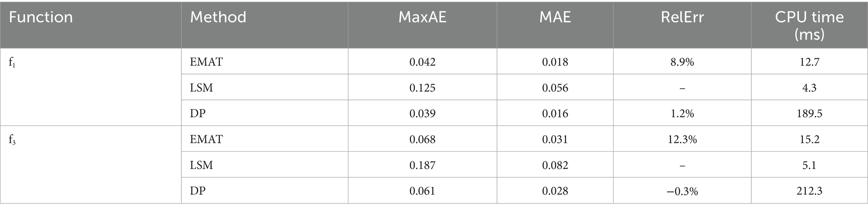Select MaxAE value 0.187
Viewport: 868px width, 211px height.
(x=422, y=165)
